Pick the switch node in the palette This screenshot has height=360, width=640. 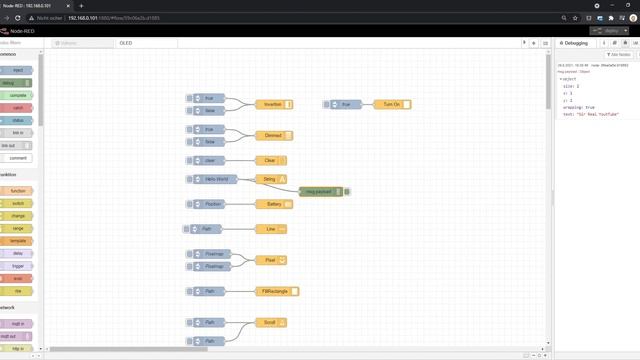coord(16,203)
